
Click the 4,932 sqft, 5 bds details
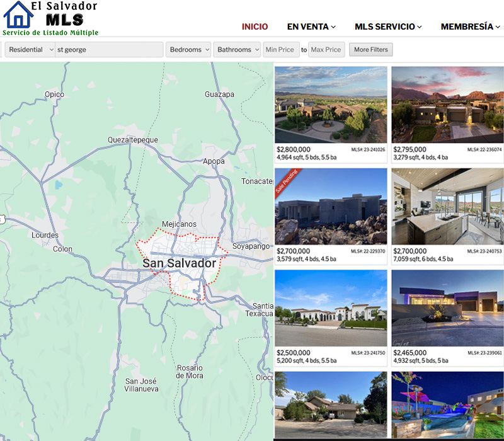(421, 360)
